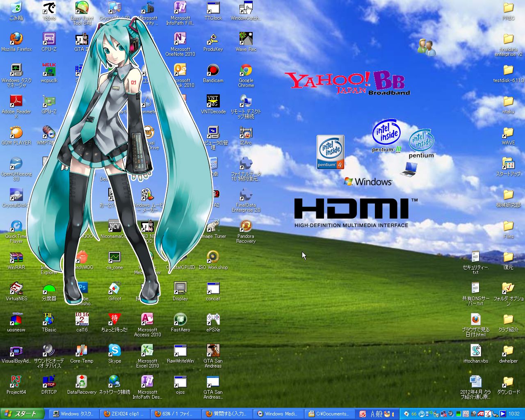Open Bandicam screen recorder shortcut
This screenshot has width=525, height=420.
213,73
